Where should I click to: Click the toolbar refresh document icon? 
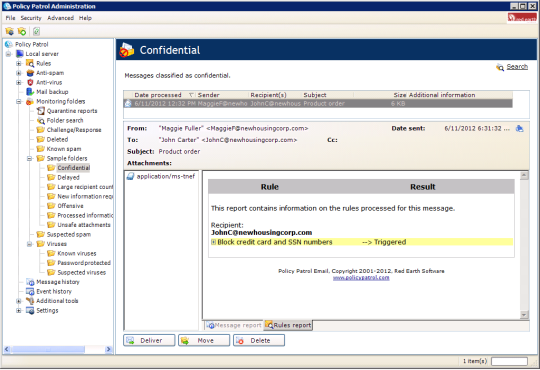pyautogui.click(x=36, y=32)
